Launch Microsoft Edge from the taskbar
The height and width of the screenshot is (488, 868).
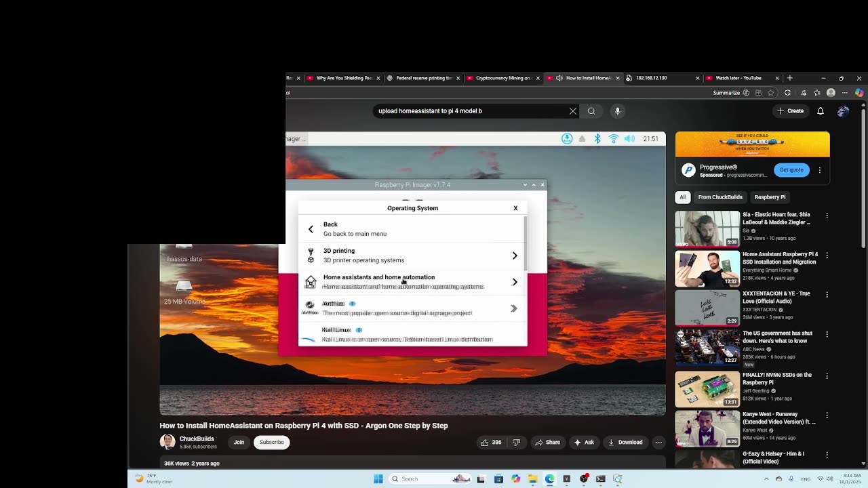pyautogui.click(x=549, y=479)
